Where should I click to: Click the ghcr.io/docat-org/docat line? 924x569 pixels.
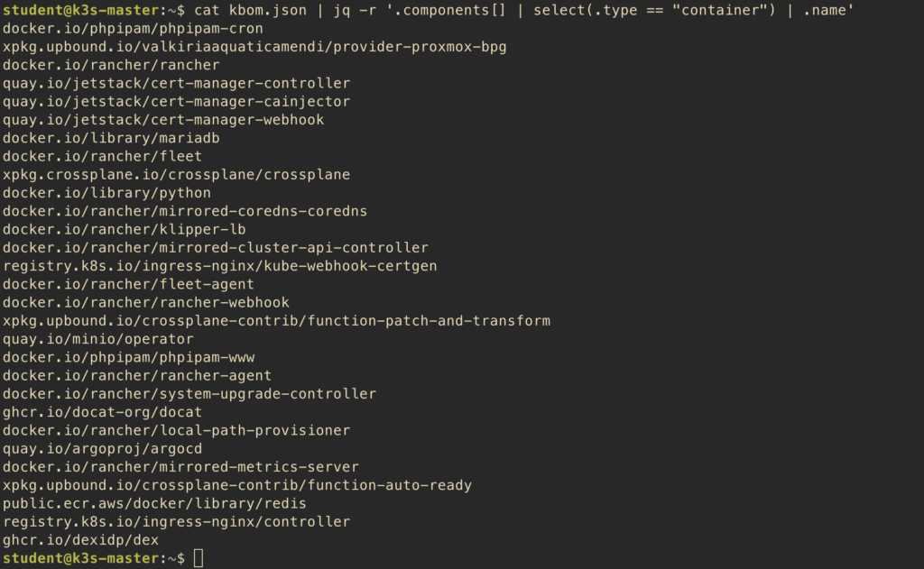point(102,412)
